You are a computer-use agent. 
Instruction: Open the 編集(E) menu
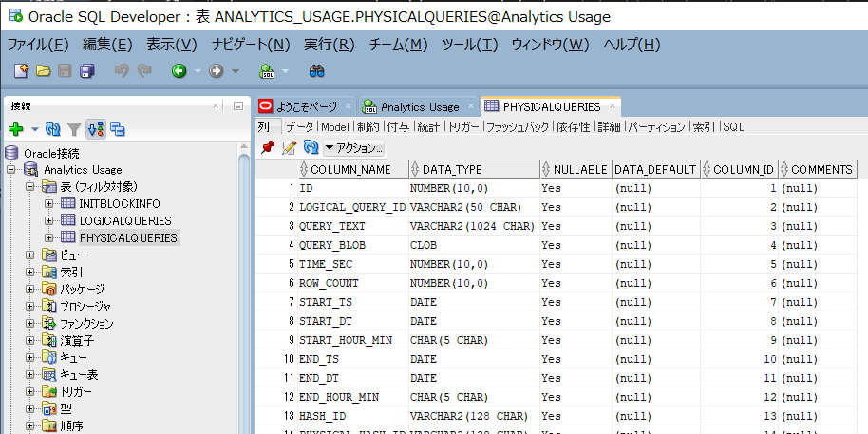(107, 45)
